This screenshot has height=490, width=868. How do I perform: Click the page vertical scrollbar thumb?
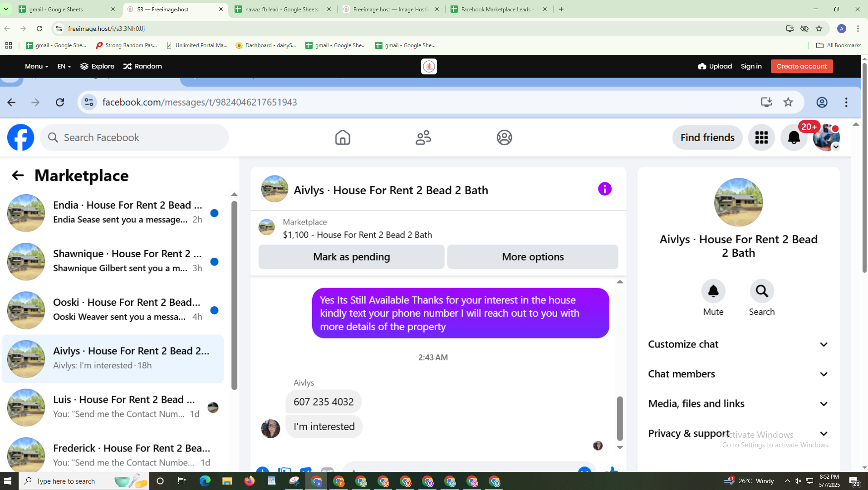(864, 168)
